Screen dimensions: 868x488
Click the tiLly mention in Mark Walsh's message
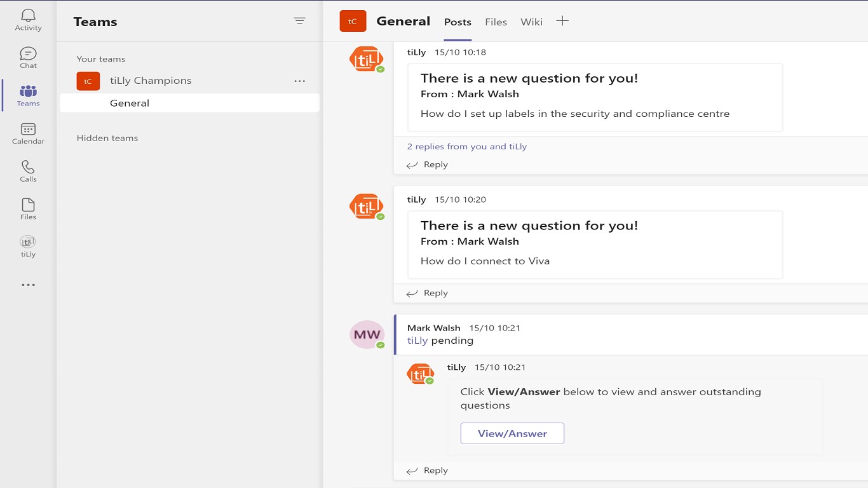417,341
